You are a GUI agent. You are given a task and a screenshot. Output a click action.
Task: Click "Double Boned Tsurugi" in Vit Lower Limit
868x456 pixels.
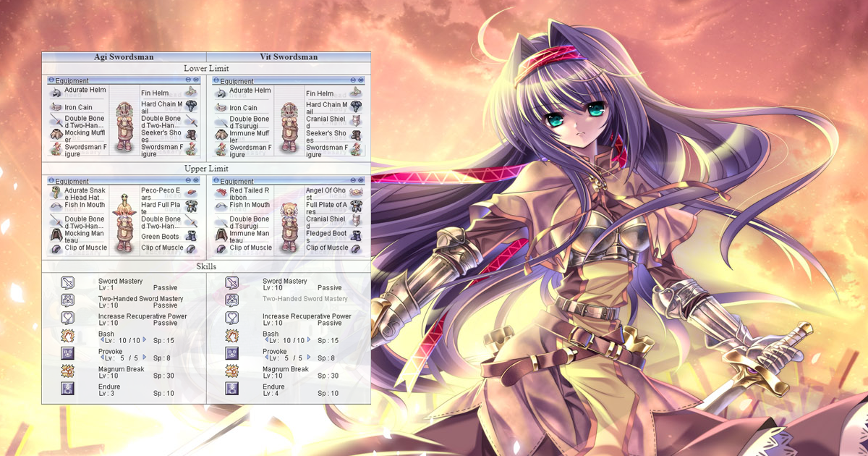(250, 122)
